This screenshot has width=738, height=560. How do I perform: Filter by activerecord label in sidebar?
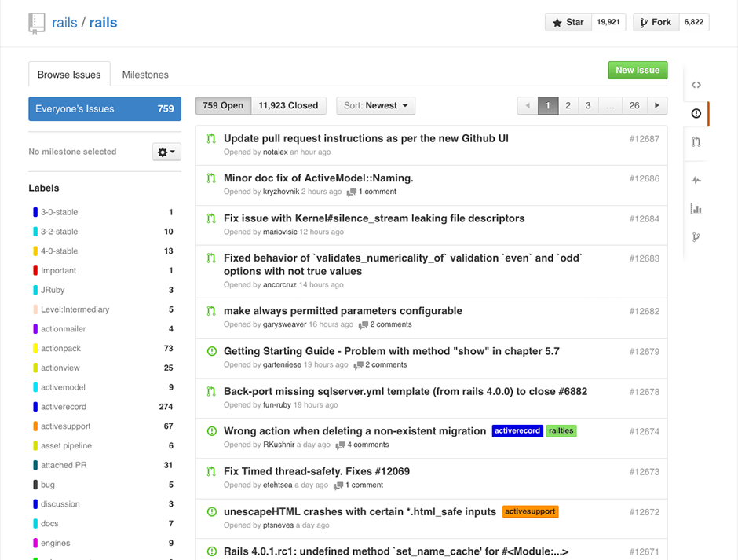pos(103,407)
